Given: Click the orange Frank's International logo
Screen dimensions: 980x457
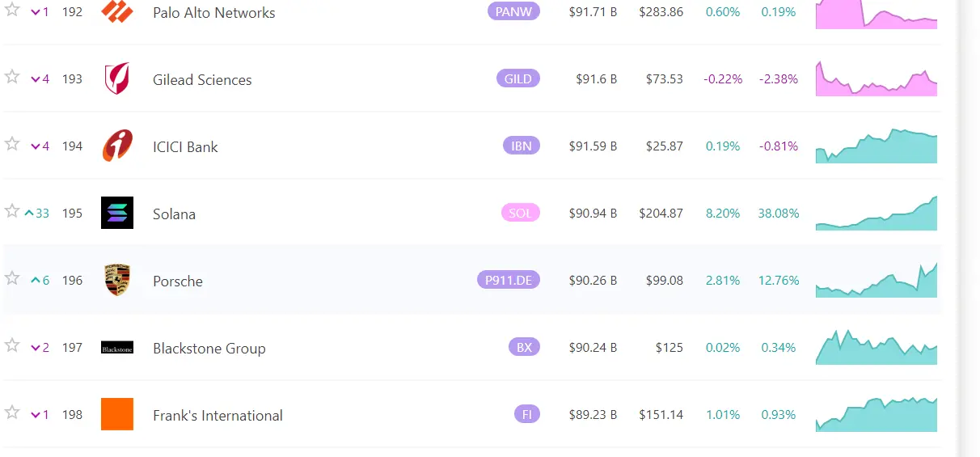Looking at the screenshot, I should click(117, 414).
